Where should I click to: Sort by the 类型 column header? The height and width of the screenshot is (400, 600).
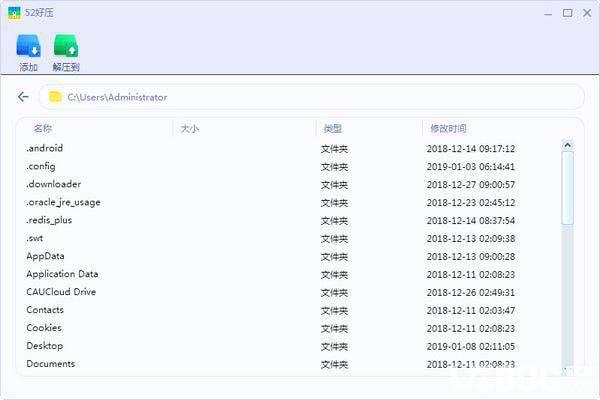pyautogui.click(x=333, y=129)
